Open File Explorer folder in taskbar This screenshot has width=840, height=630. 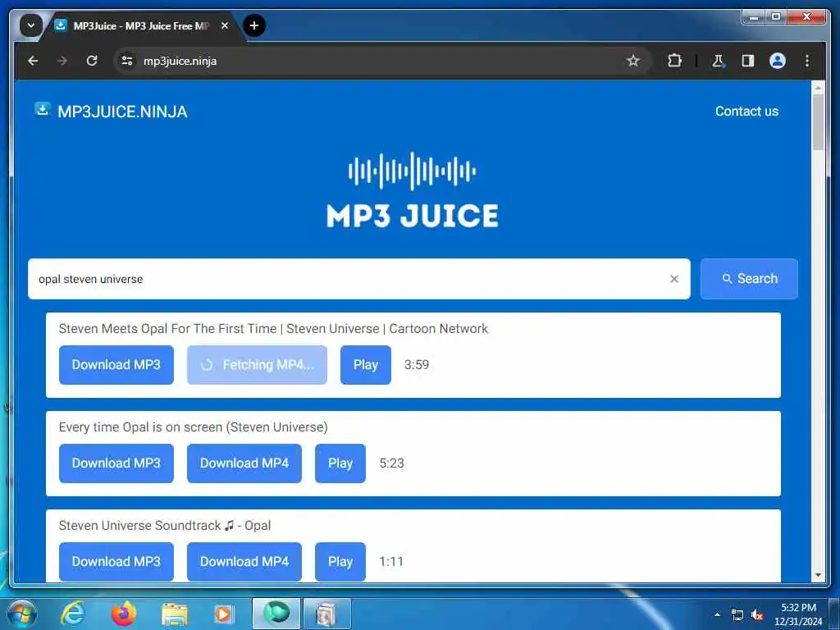(x=174, y=614)
